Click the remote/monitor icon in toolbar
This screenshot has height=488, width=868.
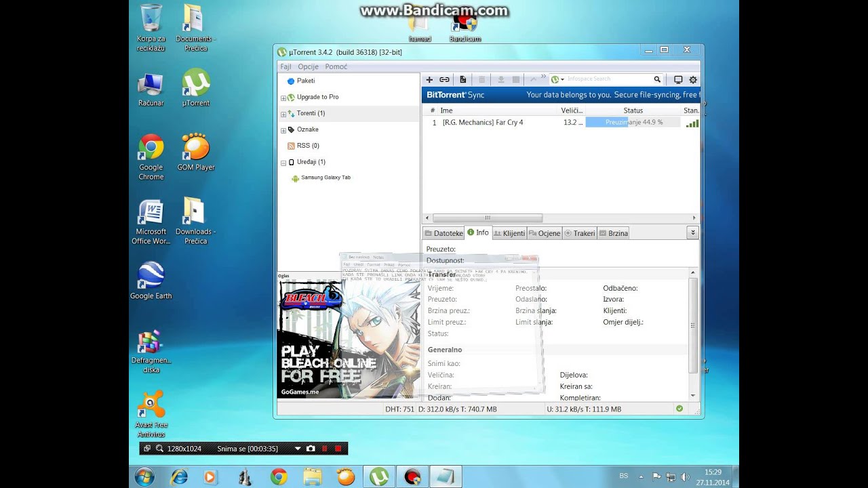pyautogui.click(x=678, y=80)
